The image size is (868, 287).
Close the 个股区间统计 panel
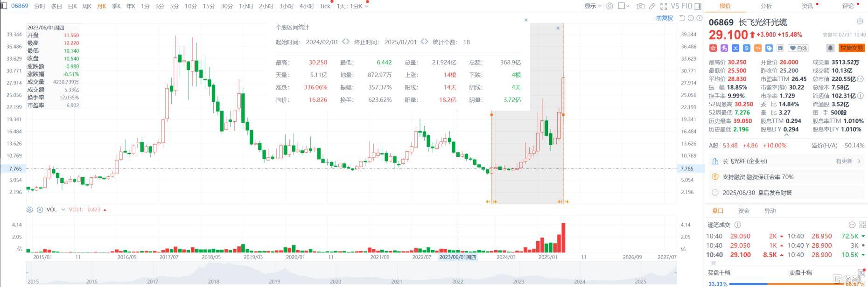click(526, 20)
